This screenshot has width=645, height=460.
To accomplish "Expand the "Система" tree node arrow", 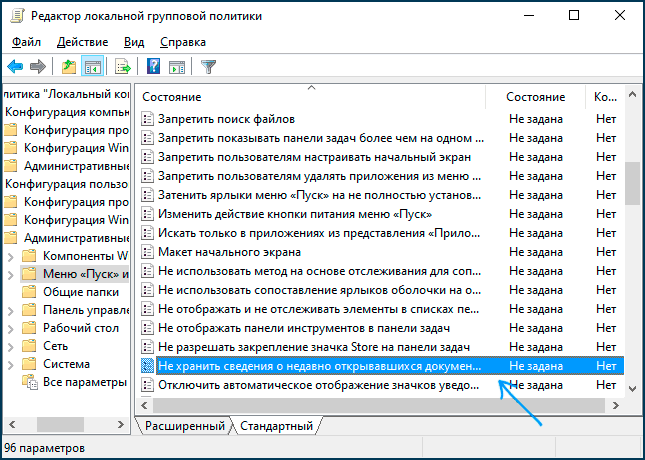I will [11, 365].
